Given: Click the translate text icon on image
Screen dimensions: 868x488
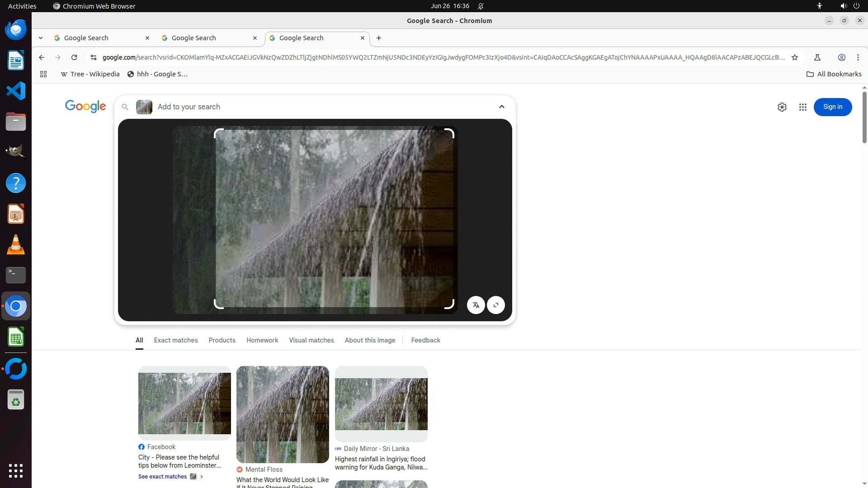Looking at the screenshot, I should pyautogui.click(x=476, y=305).
